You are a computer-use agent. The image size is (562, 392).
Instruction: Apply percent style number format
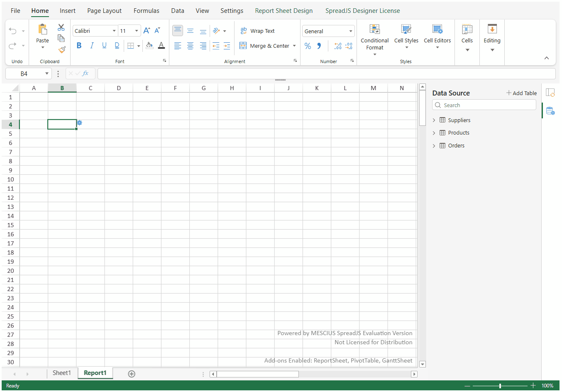point(308,46)
